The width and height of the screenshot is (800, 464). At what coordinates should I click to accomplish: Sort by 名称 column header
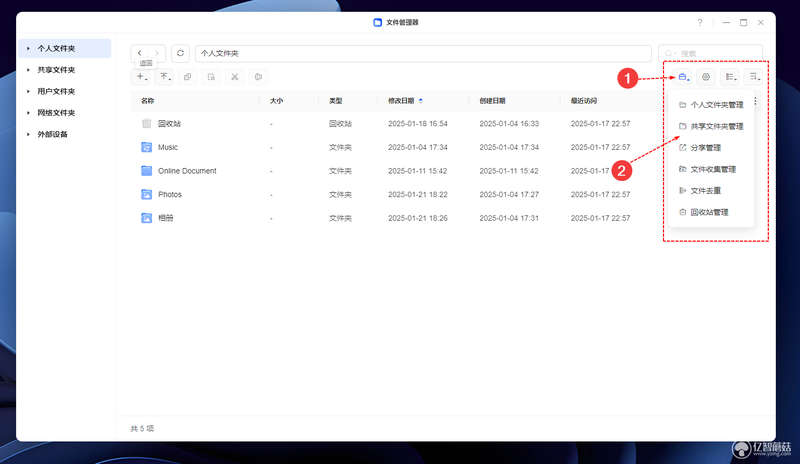tap(147, 101)
